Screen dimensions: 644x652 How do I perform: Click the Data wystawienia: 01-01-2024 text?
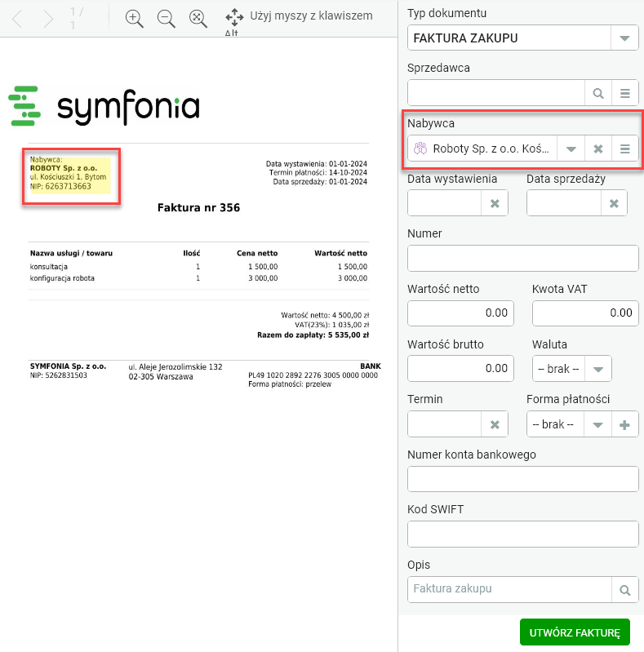[316, 164]
